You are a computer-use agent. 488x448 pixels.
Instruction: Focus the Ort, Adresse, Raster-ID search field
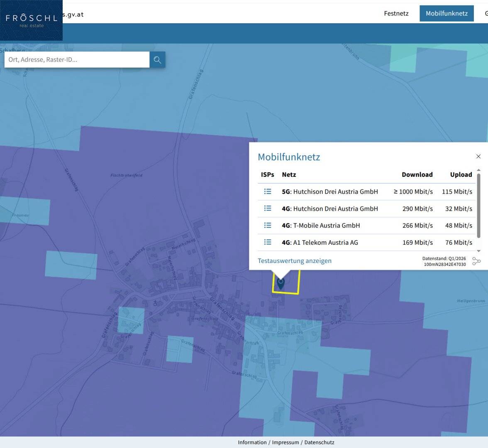(77, 60)
